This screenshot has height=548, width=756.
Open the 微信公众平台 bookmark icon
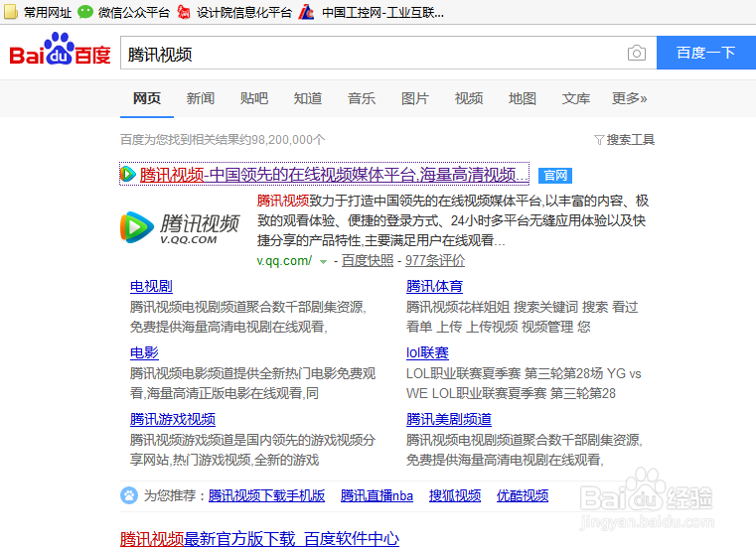(85, 12)
